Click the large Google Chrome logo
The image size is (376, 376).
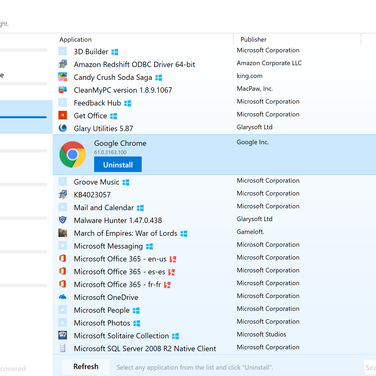tap(73, 154)
